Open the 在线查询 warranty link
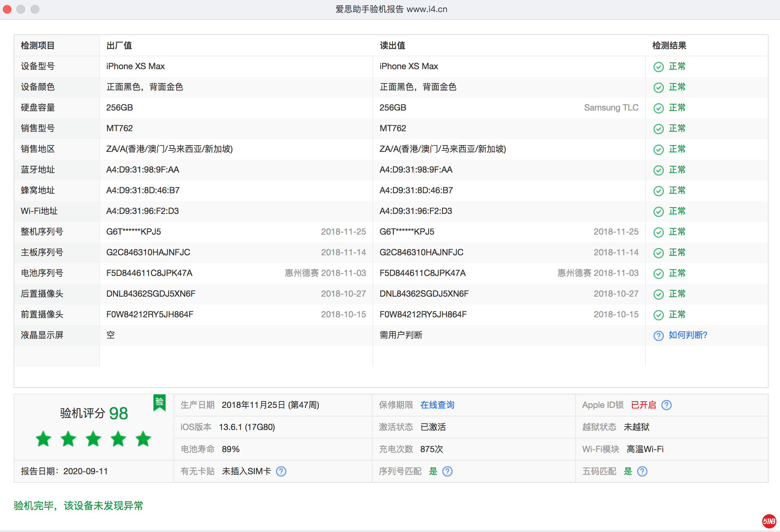 (437, 405)
